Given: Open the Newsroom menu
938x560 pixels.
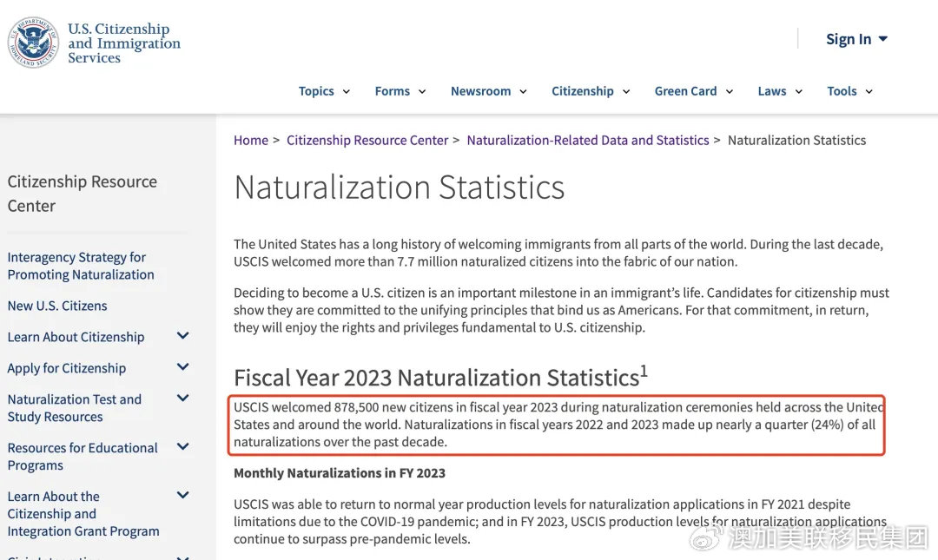Looking at the screenshot, I should tap(489, 91).
